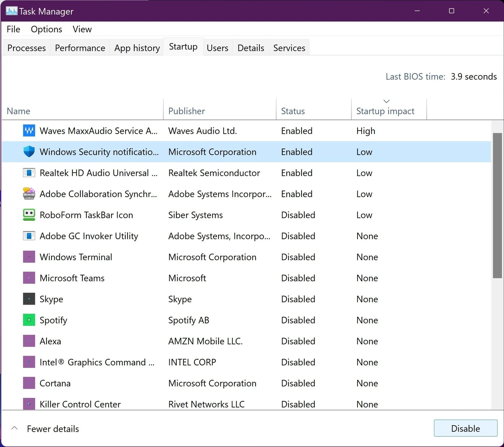Click publisher AMZN Mobile LLC.
Viewport: 504px width, 447px height.
tap(205, 341)
